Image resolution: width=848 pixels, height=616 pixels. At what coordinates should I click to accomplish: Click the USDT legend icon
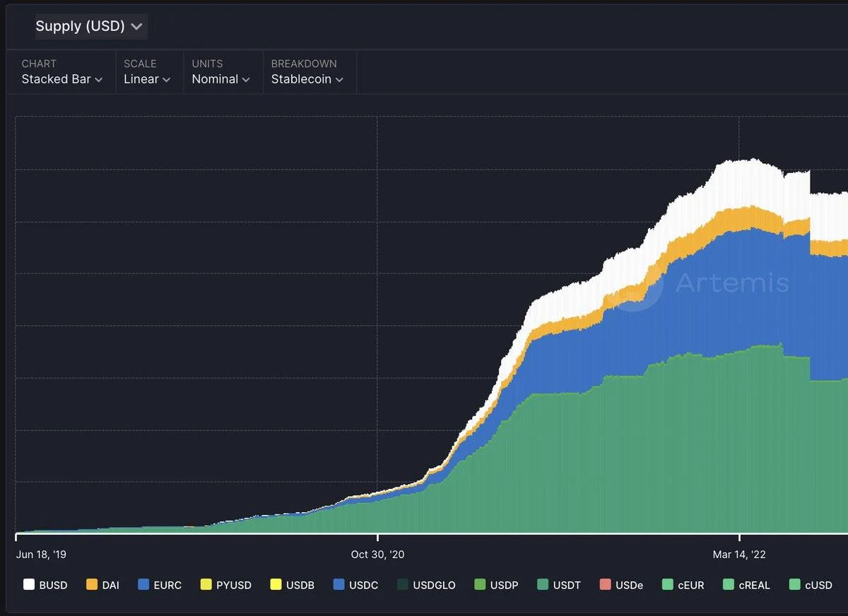click(544, 585)
